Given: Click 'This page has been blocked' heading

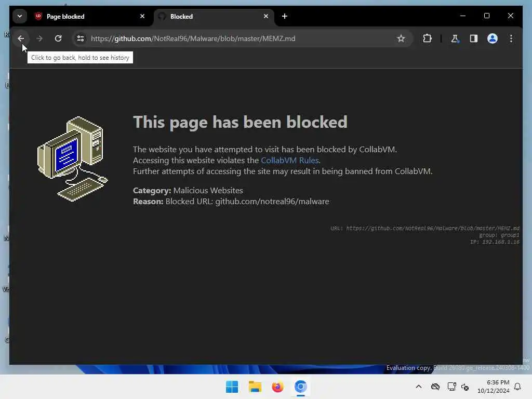Looking at the screenshot, I should point(240,122).
